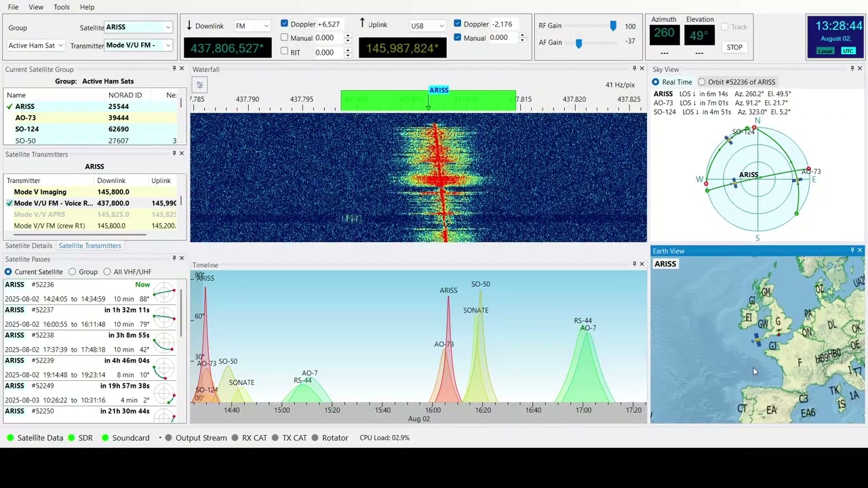Open the Satellite dropdown showing ARISS

tap(139, 27)
